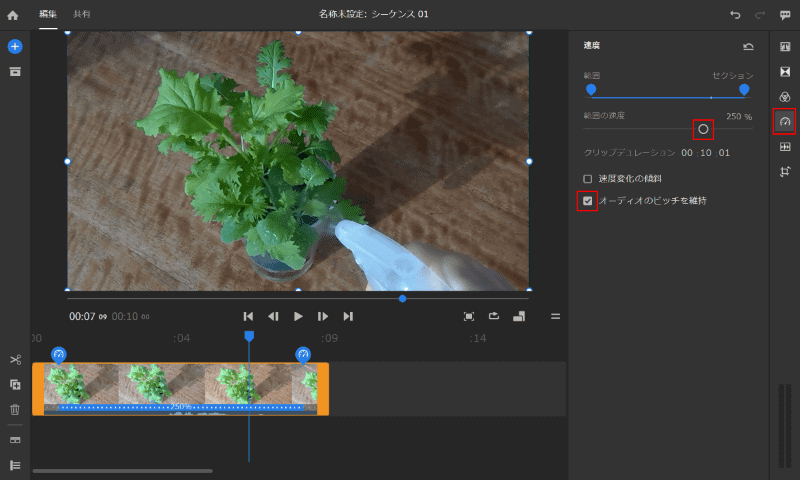Select the 編集 tab
This screenshot has height=480, width=800.
coord(48,15)
